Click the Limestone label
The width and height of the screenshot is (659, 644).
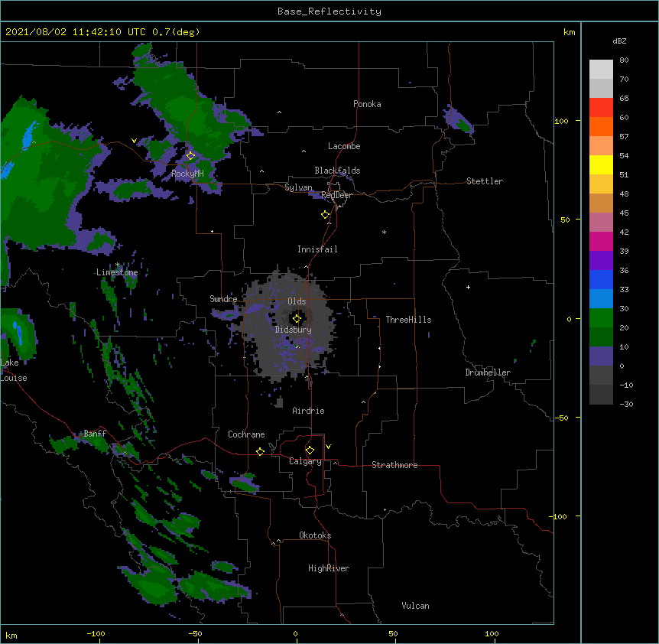click(117, 272)
